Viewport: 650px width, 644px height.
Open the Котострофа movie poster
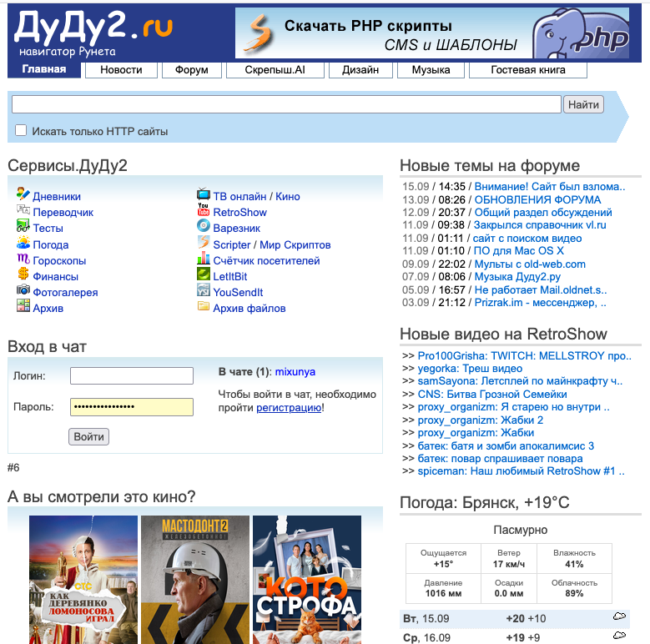tap(307, 580)
